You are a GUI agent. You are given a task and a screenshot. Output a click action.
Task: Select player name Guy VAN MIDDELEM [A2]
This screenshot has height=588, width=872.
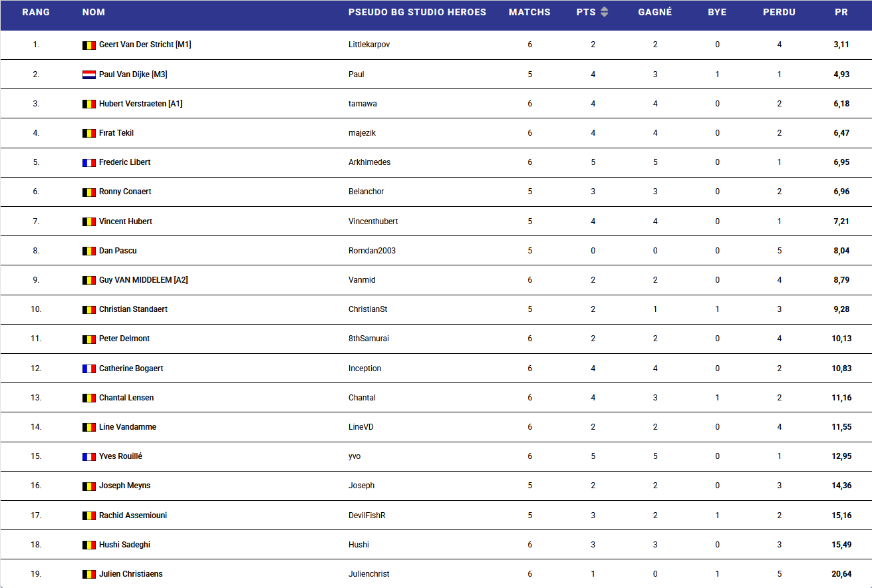click(x=143, y=280)
